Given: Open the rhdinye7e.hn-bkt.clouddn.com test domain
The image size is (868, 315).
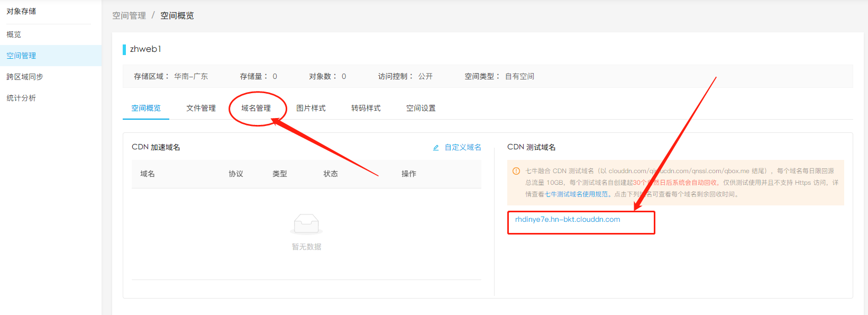Looking at the screenshot, I should tap(568, 220).
